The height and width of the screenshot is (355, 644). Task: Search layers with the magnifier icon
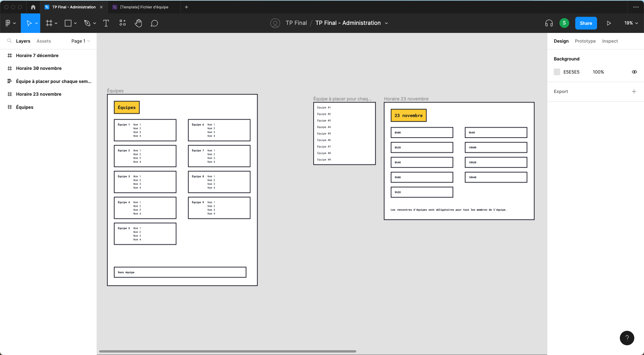click(9, 41)
